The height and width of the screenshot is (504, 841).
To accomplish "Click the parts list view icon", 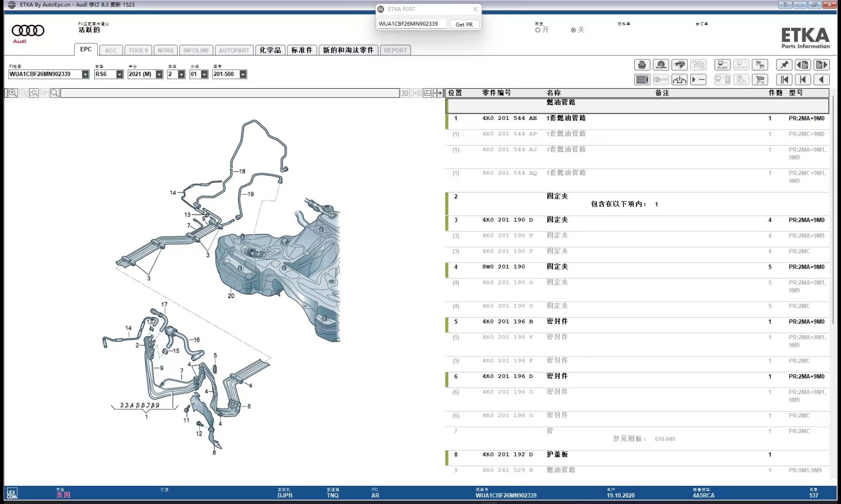I will tap(642, 80).
